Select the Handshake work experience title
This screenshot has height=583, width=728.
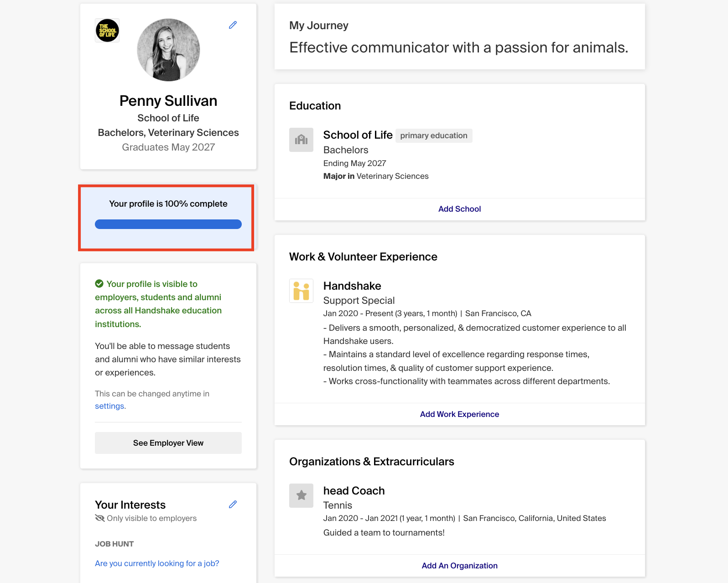click(x=352, y=286)
